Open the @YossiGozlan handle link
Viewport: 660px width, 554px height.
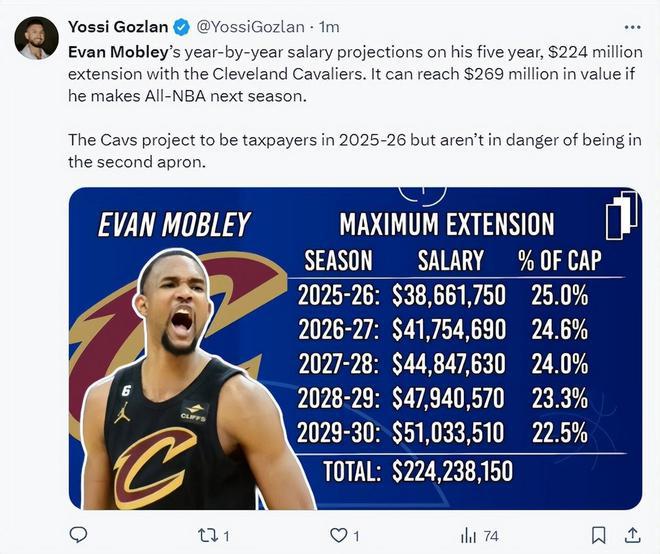[250, 27]
